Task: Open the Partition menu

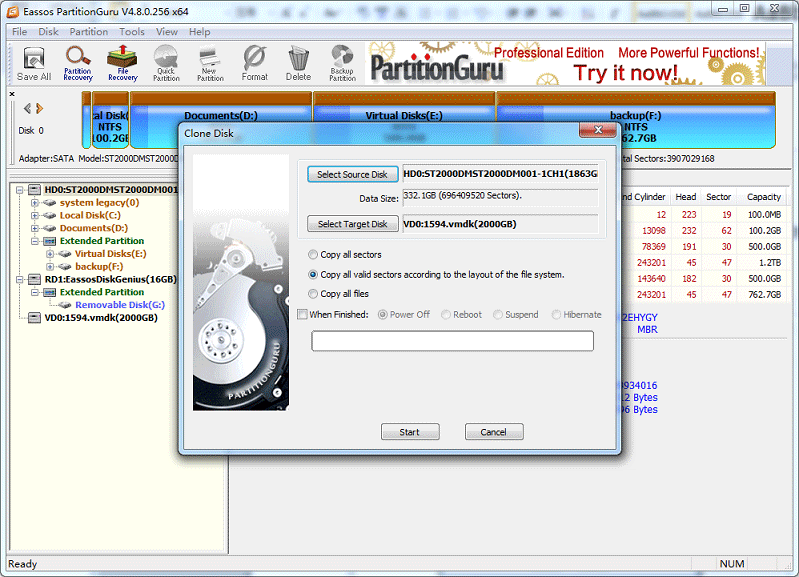Action: click(x=89, y=32)
